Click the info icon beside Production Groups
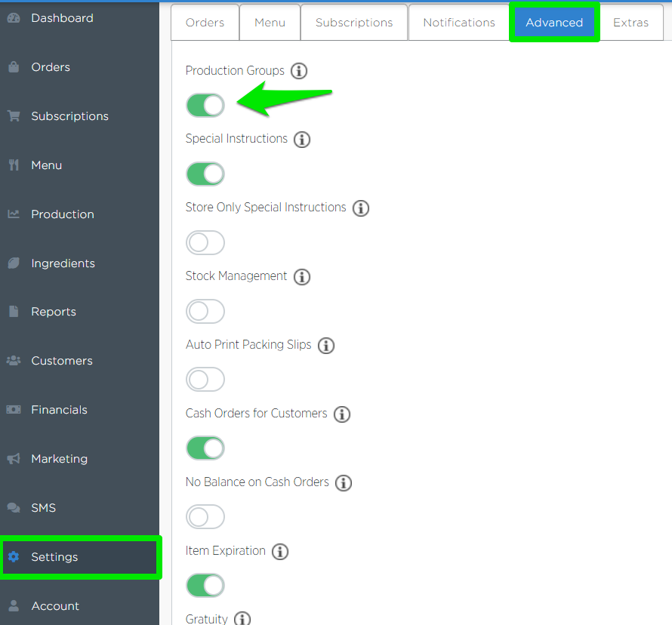 pyautogui.click(x=299, y=71)
